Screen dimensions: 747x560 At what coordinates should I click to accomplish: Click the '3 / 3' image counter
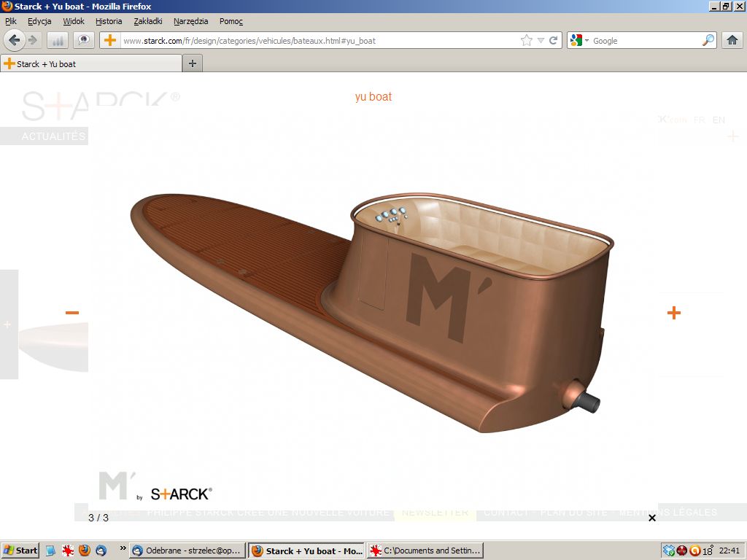[x=98, y=518]
